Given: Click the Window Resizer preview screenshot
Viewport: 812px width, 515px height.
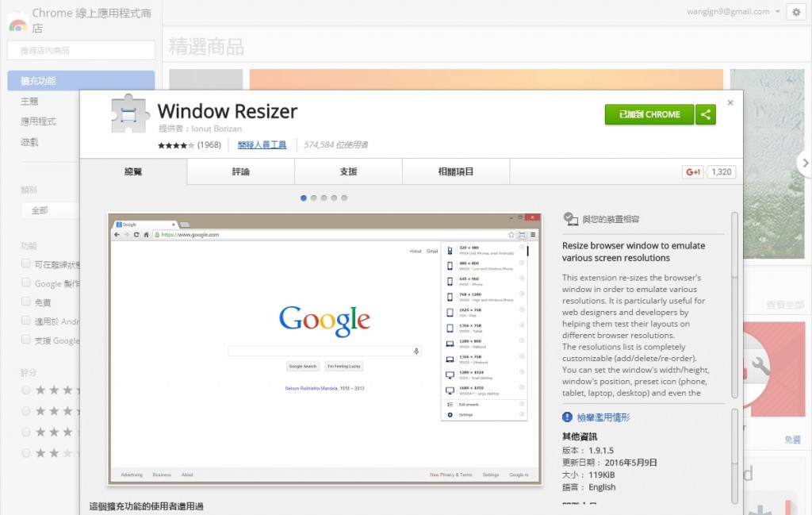Looking at the screenshot, I should [324, 349].
